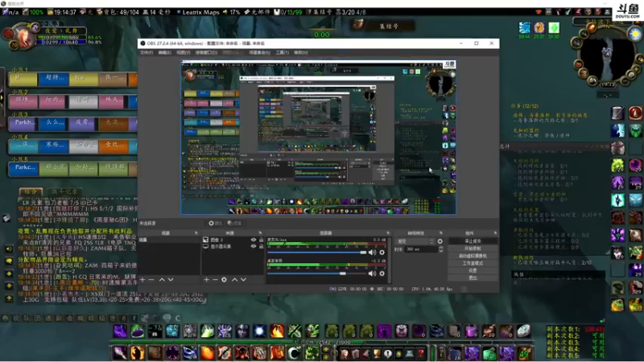
Task: Toggle the lock on the 图像 2 source
Action: (261, 240)
